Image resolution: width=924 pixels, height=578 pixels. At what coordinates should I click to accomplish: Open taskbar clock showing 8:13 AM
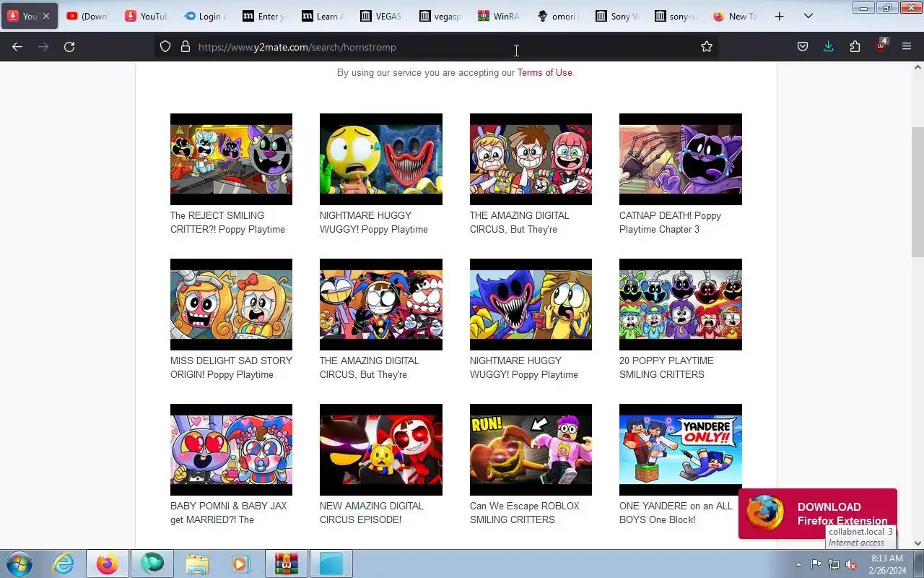pyautogui.click(x=887, y=564)
